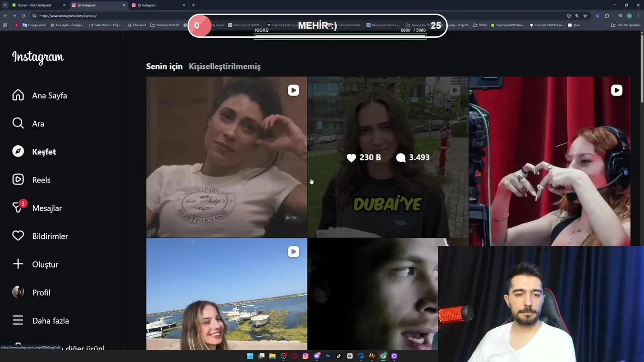
Task: Open the Bildirimler heart icon
Action: [18, 236]
